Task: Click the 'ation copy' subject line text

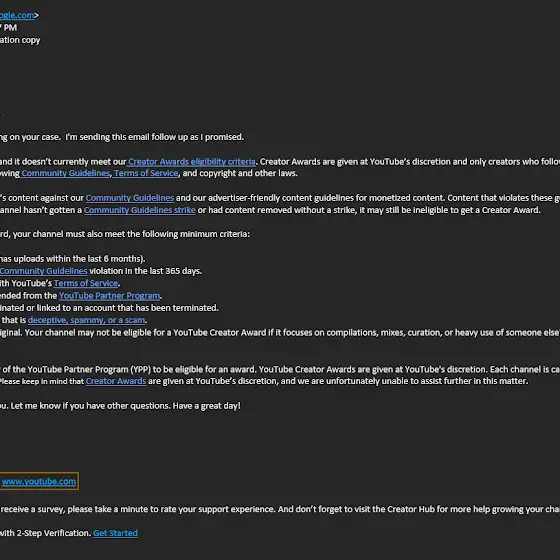Action: point(20,40)
